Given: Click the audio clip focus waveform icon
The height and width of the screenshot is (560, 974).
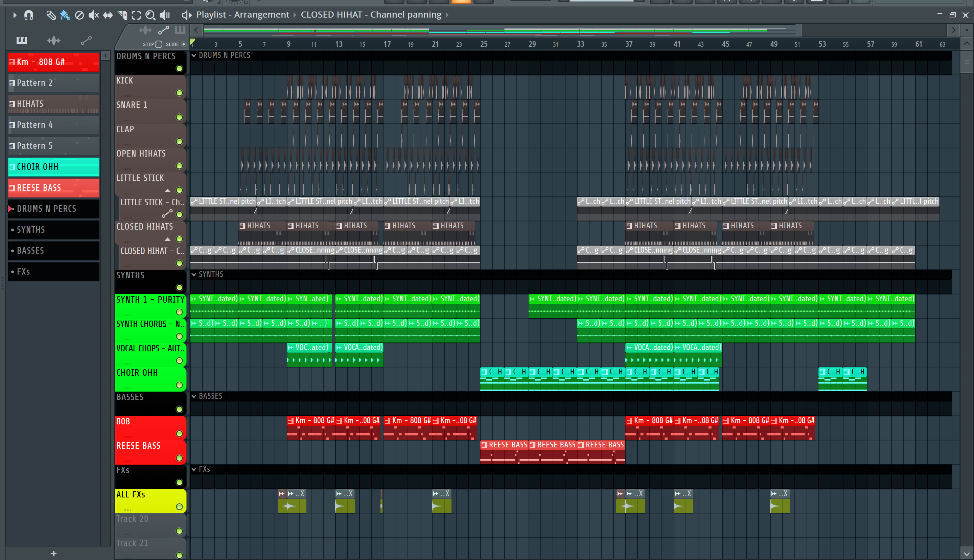Looking at the screenshot, I should [x=145, y=30].
